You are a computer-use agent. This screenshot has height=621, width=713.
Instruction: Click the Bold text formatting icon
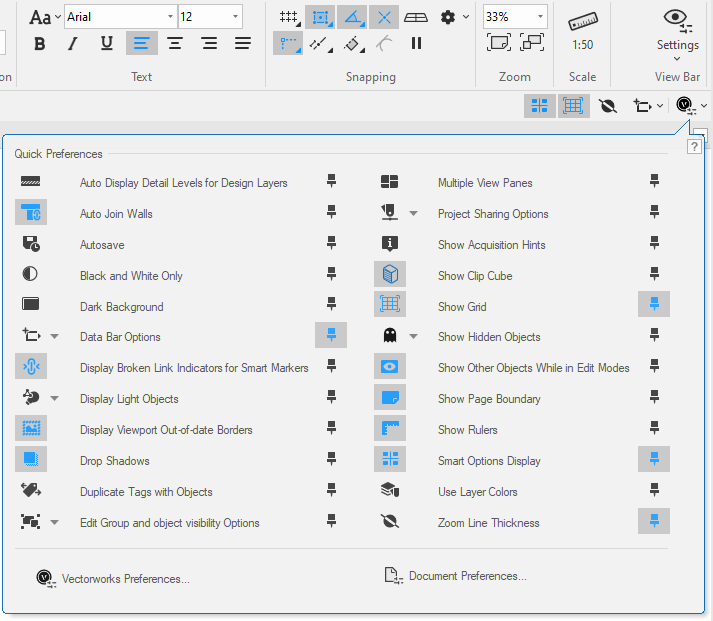click(x=39, y=43)
